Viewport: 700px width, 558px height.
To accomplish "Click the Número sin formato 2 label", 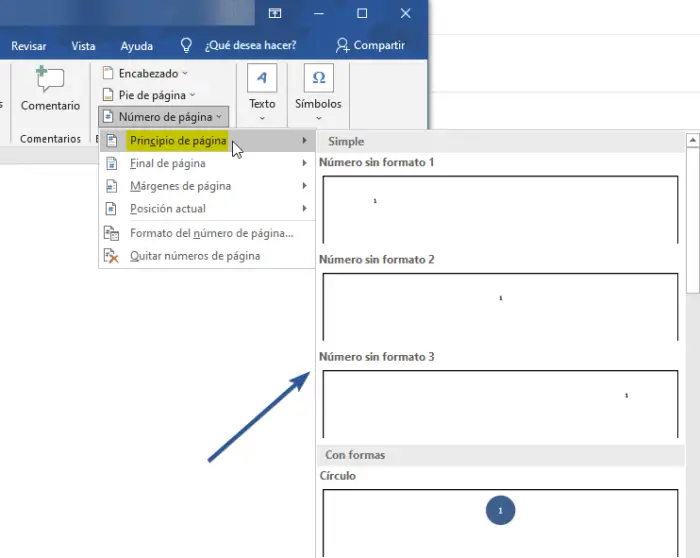I will (376, 259).
